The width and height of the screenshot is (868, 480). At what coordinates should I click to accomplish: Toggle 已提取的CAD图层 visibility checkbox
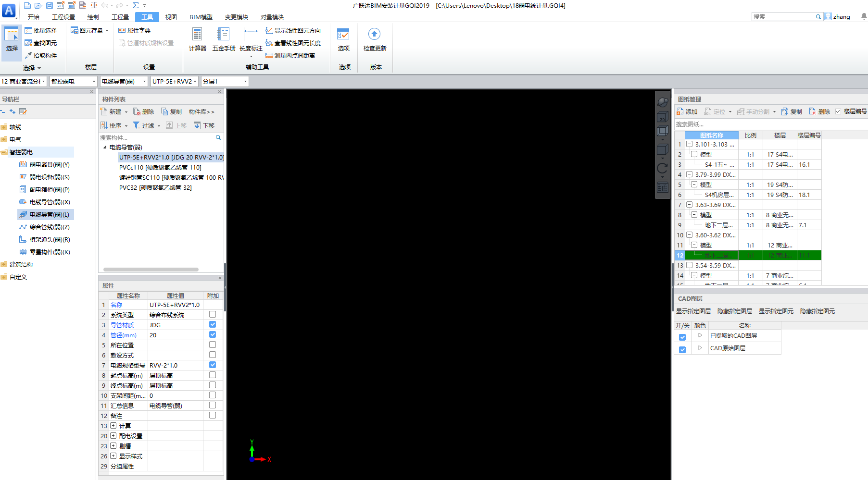682,337
